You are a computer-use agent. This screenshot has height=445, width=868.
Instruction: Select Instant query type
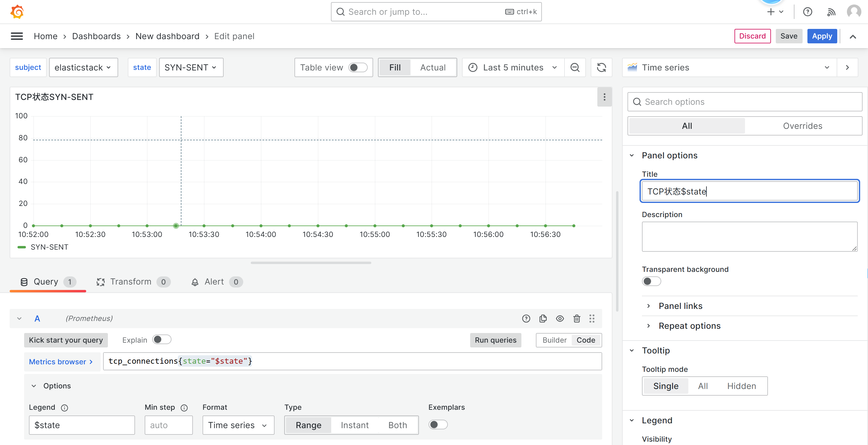[354, 425]
